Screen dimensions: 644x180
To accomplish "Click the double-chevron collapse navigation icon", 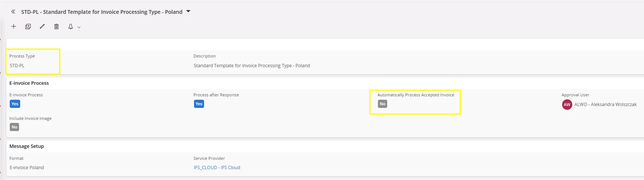I will 13,12.
